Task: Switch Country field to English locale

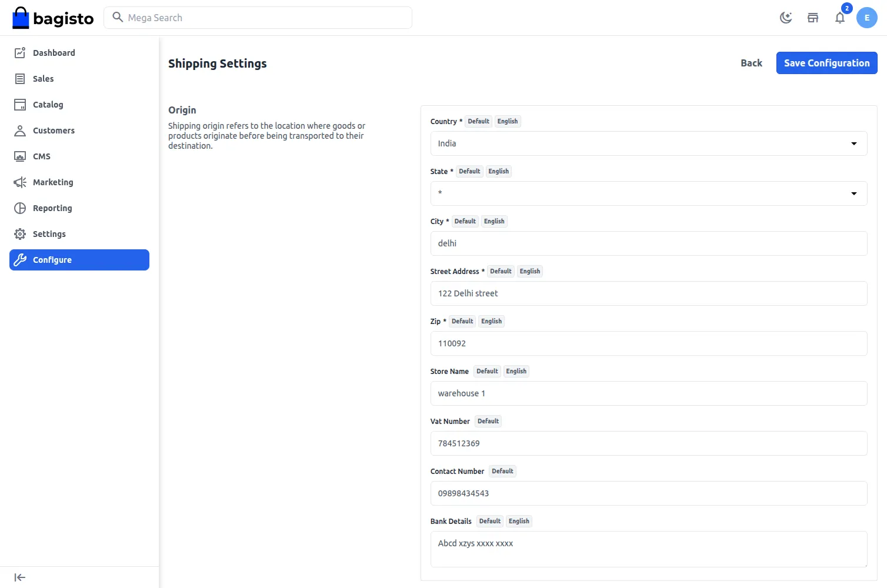Action: [507, 121]
